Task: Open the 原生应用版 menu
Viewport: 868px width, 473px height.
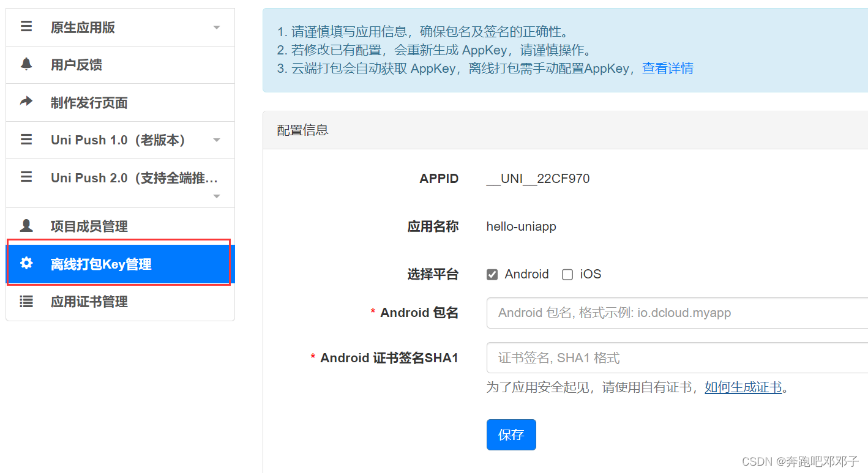Action: coord(121,28)
